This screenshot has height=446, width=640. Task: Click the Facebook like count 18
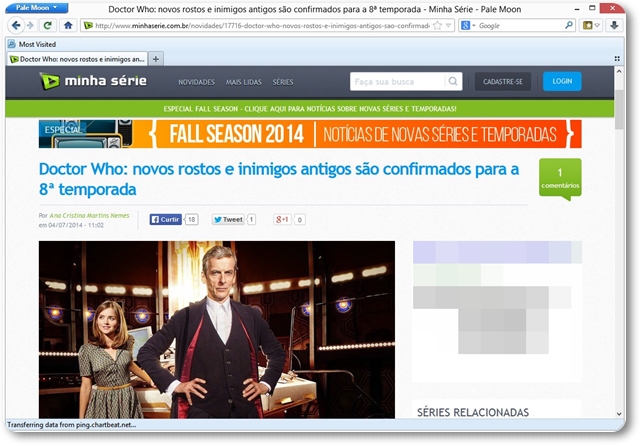(x=191, y=220)
